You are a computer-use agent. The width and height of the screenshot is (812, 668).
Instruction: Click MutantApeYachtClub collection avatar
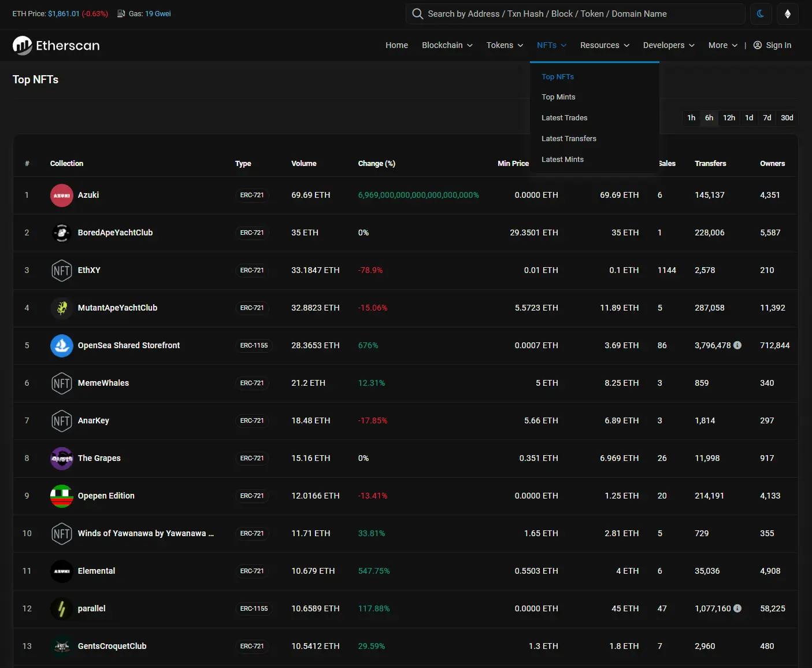tap(62, 308)
